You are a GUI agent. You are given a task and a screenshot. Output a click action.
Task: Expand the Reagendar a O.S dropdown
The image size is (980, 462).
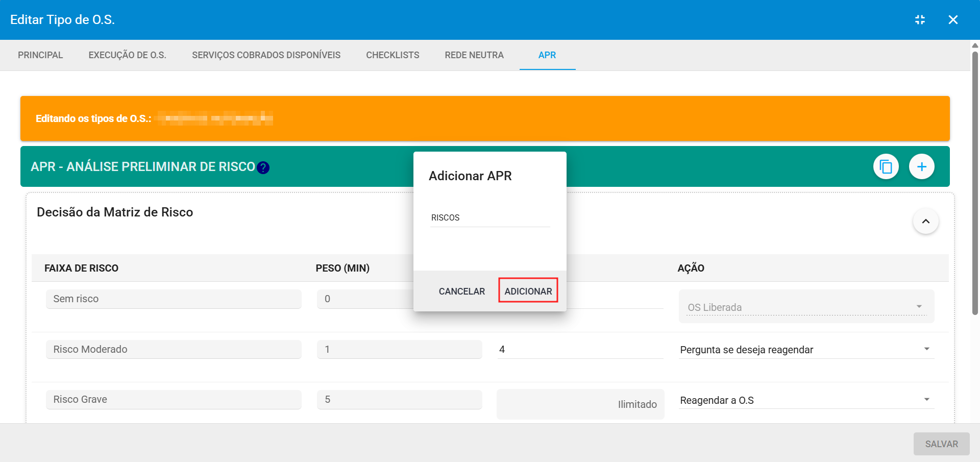tap(806, 400)
